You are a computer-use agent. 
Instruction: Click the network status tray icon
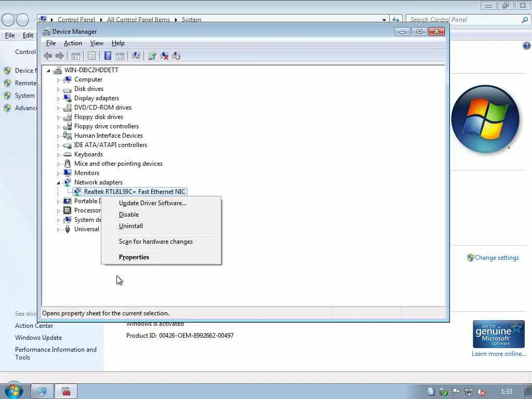(469, 392)
